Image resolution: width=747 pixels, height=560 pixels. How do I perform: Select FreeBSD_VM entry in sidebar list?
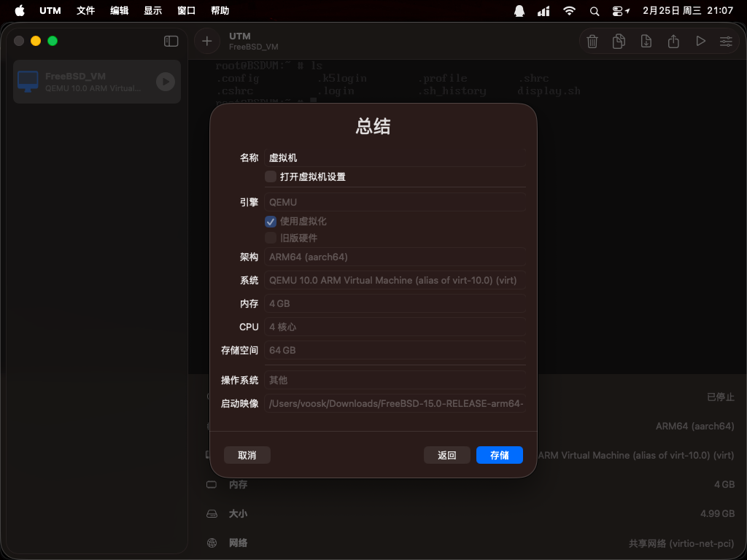pos(97,82)
